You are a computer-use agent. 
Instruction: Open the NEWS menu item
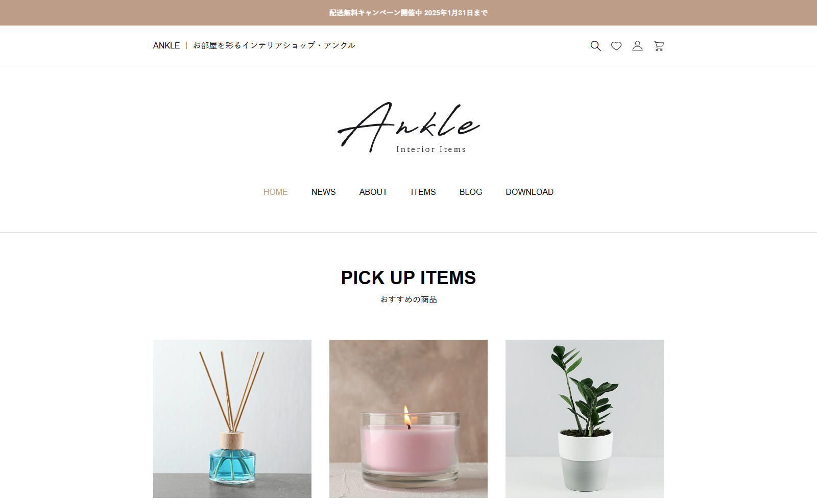(x=324, y=192)
